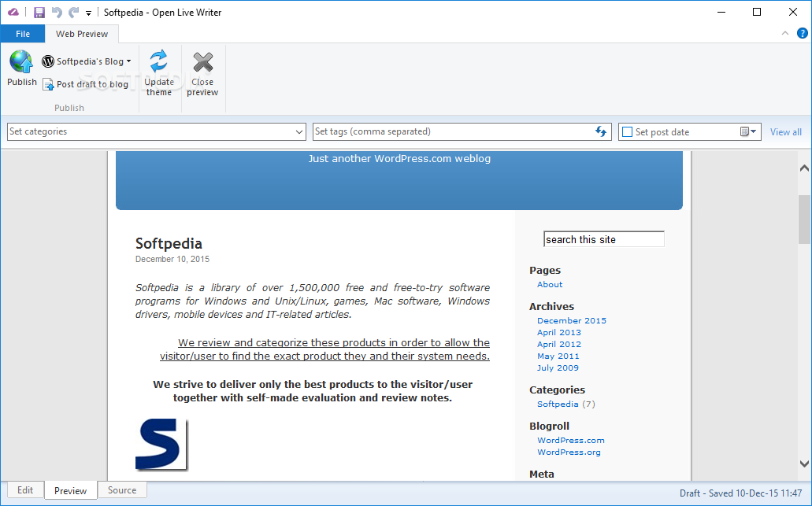The width and height of the screenshot is (812, 506).
Task: Click the Undo arrow in quick access toolbar
Action: coord(57,13)
